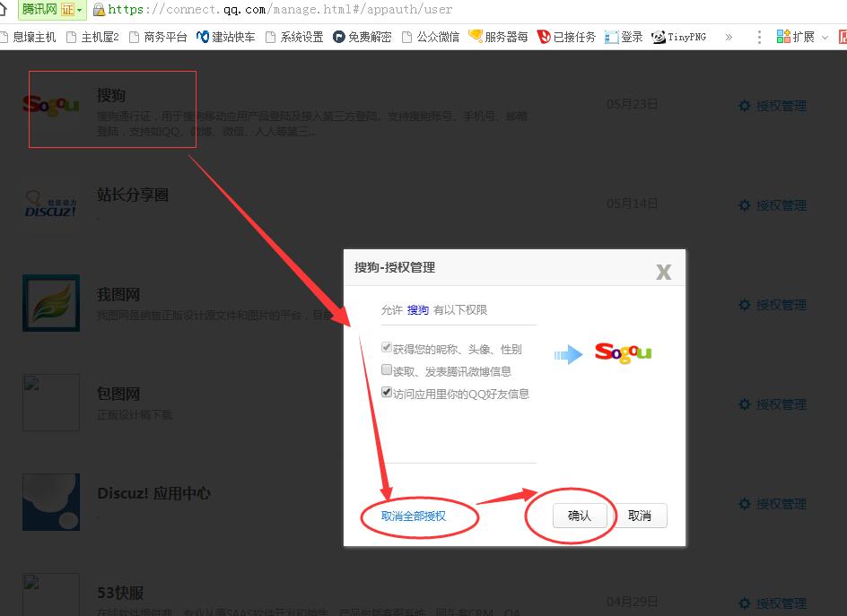Viewport: 847px width, 616px height.
Task: Click the 包图网 broken image thumbnail
Action: [x=51, y=403]
